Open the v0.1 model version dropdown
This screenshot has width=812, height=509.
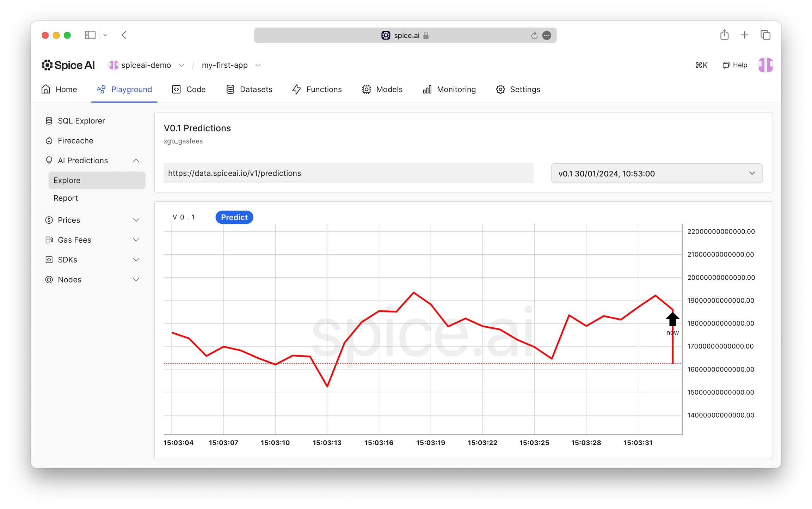[x=657, y=173]
